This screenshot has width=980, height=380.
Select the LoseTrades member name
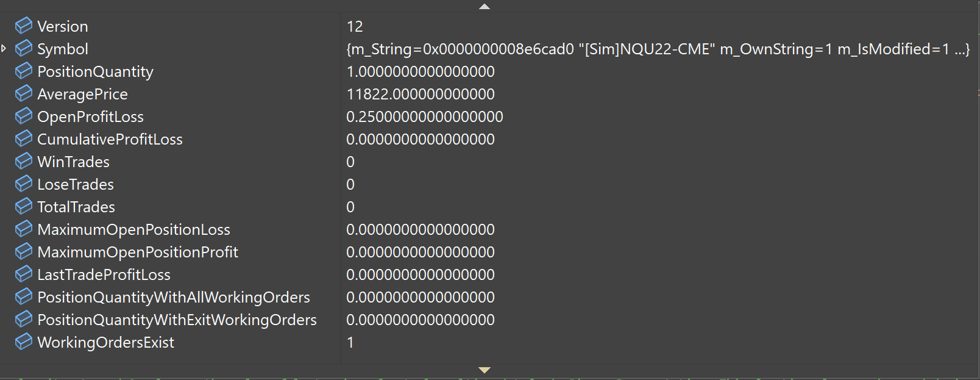coord(76,184)
